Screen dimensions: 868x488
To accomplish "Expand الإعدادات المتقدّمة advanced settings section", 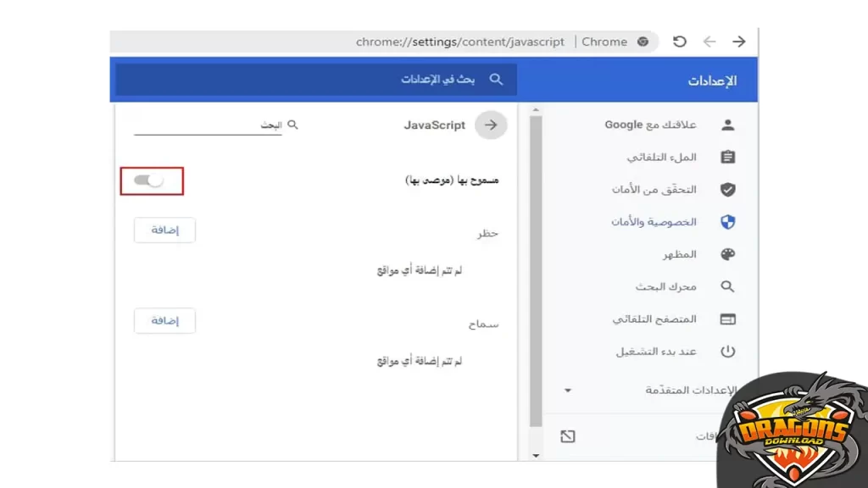I will pyautogui.click(x=567, y=391).
